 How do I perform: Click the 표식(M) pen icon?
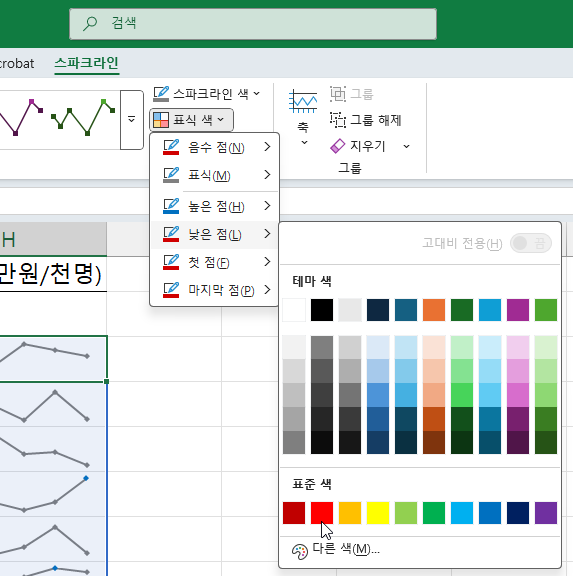click(x=171, y=175)
